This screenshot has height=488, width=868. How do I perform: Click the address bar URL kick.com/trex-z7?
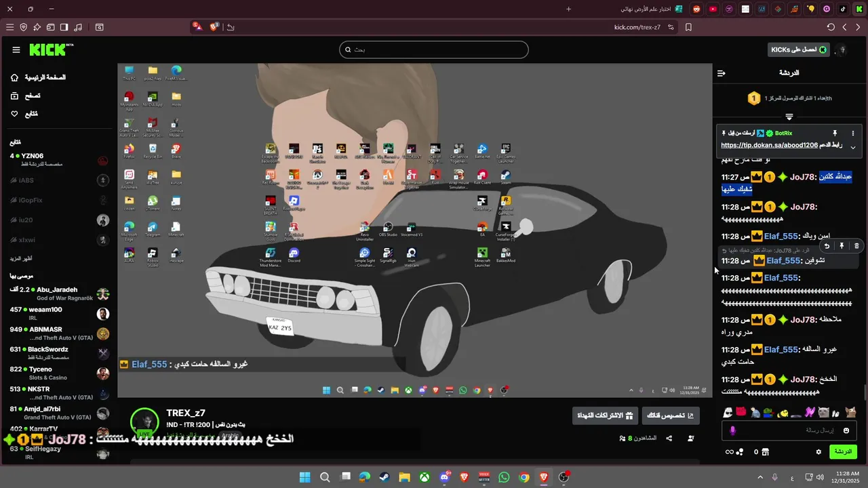click(637, 27)
